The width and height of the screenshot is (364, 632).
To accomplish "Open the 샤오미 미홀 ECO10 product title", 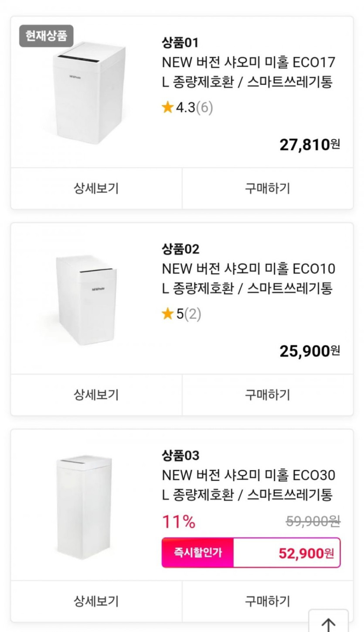I will coord(248,279).
